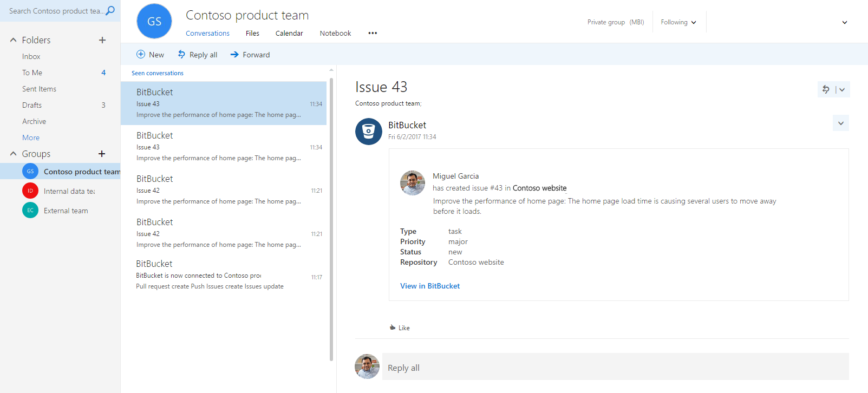Collapse the Groups section

click(14, 154)
